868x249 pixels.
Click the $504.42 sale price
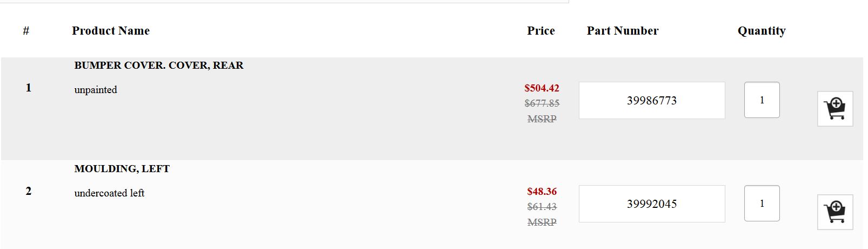click(x=542, y=88)
